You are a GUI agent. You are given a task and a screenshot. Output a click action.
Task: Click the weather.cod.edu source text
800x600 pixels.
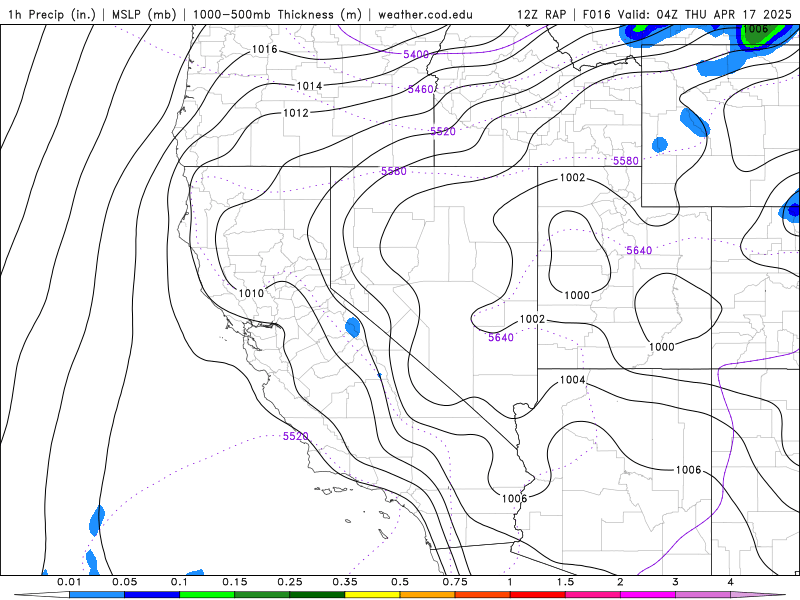(x=425, y=14)
